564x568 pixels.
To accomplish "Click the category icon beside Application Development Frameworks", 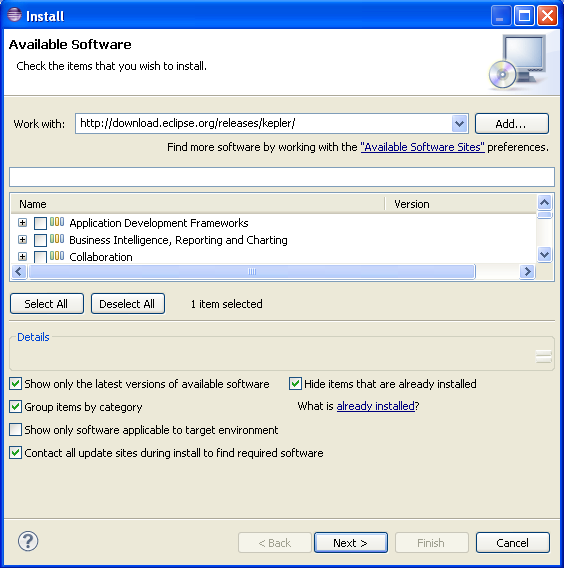I will [57, 221].
